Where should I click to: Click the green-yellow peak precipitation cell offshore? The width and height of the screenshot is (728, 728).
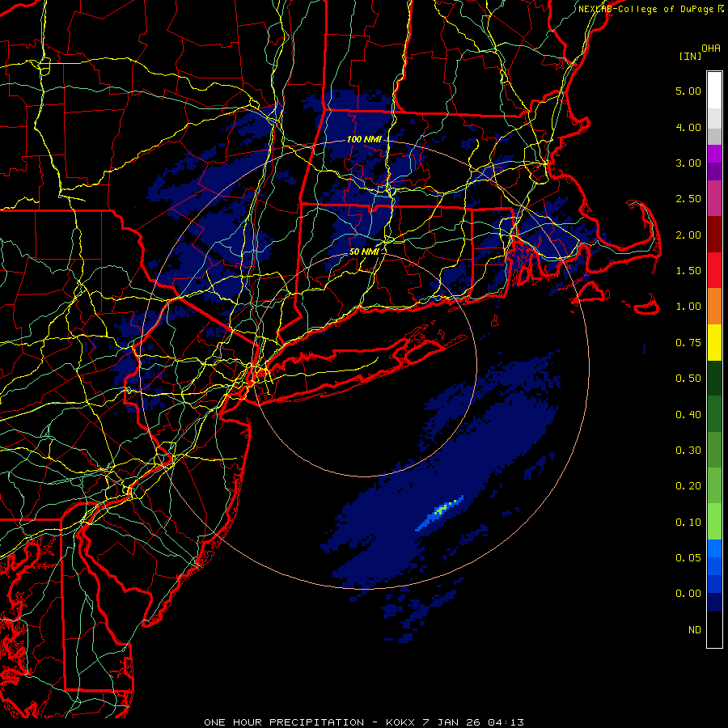point(442,509)
